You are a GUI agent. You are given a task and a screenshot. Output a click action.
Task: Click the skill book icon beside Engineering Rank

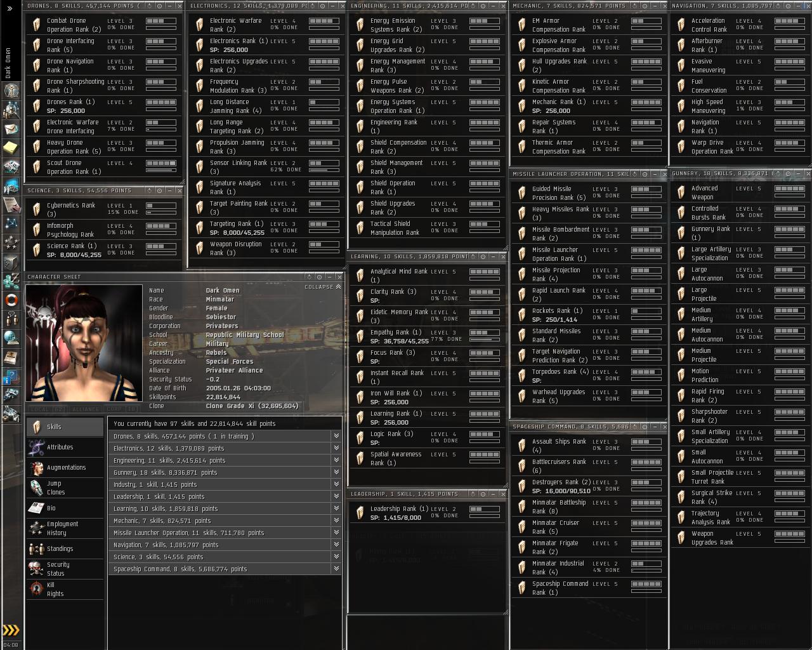[x=360, y=126]
